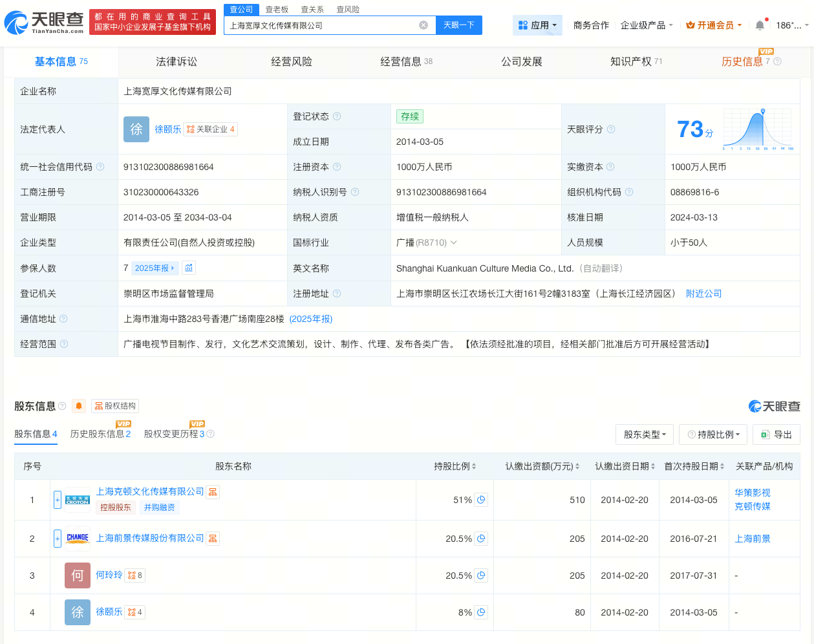
Task: Open pie chart icon for 8% holding
Action: coord(481,612)
